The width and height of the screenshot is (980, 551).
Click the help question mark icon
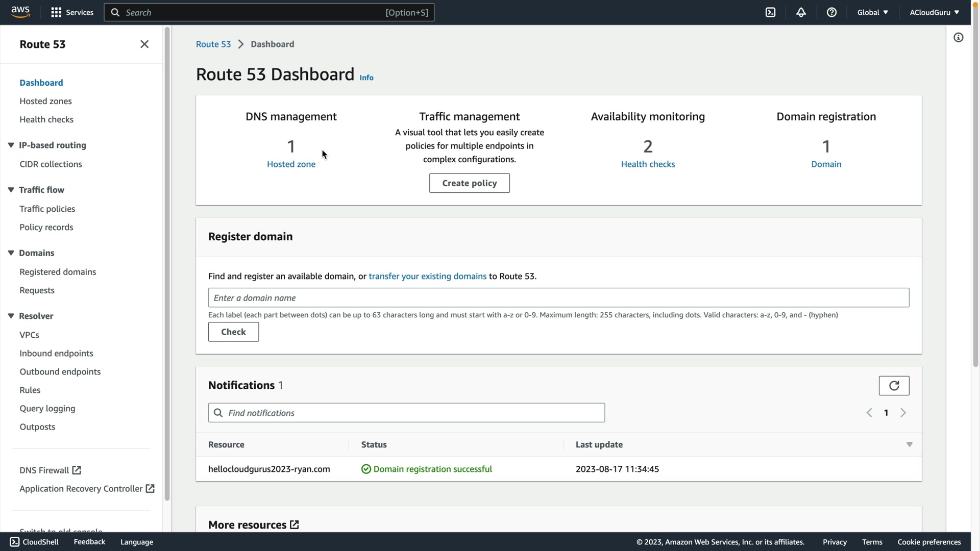pyautogui.click(x=831, y=12)
